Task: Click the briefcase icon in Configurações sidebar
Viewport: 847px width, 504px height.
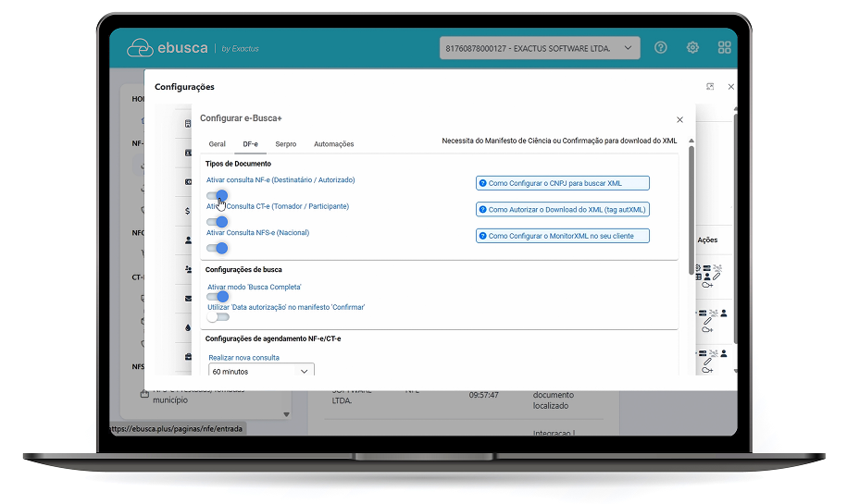Action: [x=188, y=357]
